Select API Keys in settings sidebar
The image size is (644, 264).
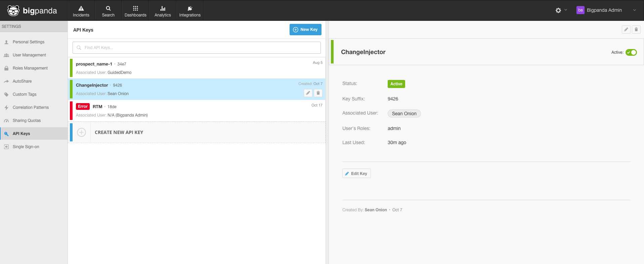point(34,134)
